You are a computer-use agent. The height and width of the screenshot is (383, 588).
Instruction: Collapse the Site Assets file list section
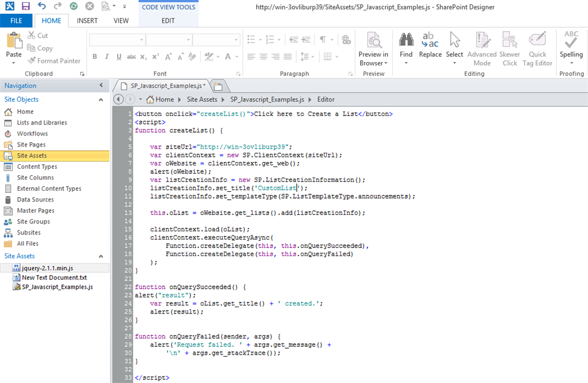tap(101, 256)
